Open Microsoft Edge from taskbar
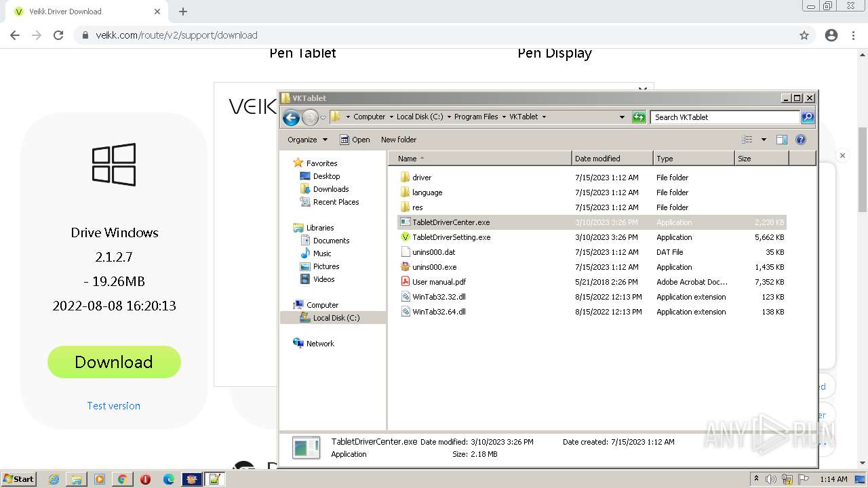 pos(169,479)
